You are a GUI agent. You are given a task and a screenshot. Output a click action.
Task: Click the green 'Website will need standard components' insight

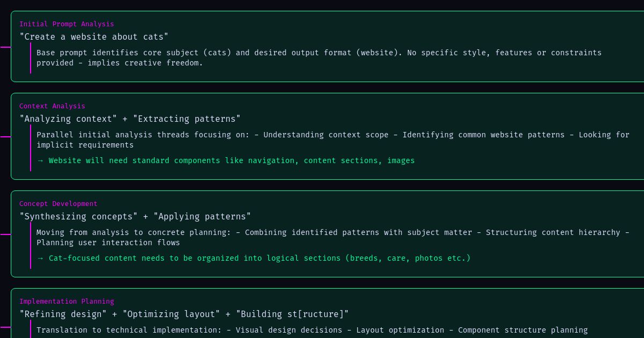click(x=231, y=160)
